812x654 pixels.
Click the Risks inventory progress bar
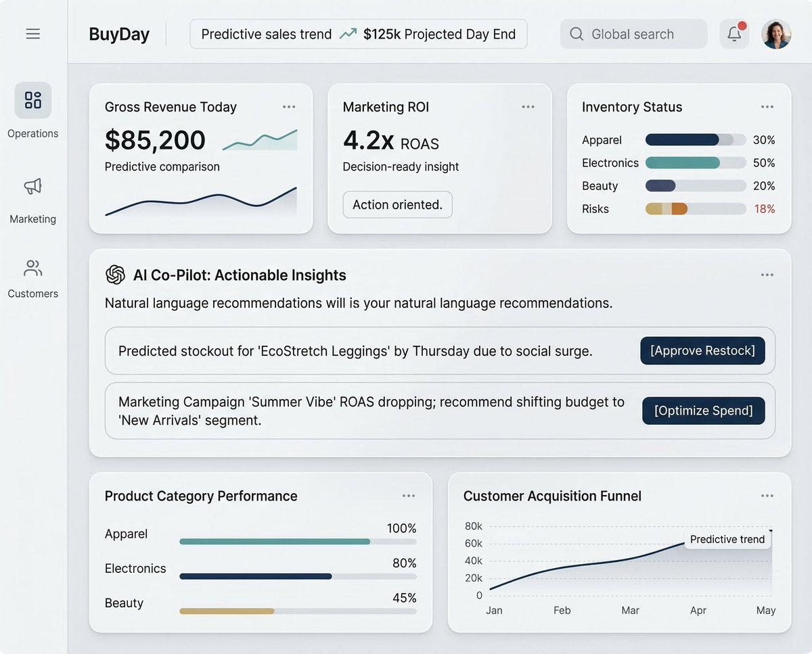696,209
